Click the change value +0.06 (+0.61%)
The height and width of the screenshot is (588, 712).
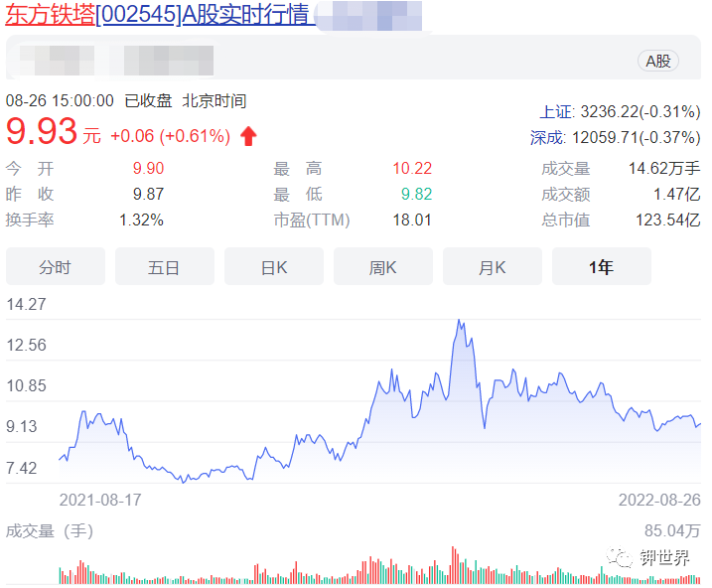click(170, 136)
